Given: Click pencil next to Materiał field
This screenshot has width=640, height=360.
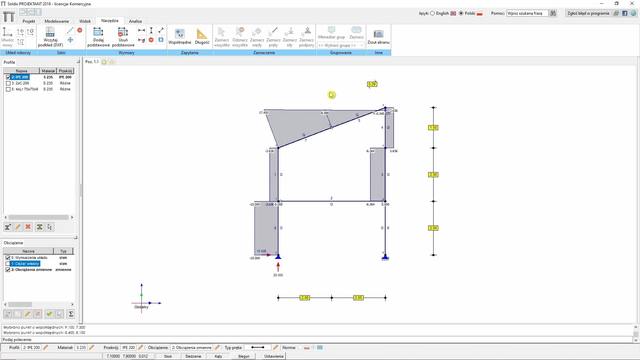Looking at the screenshot, I should point(92,348).
